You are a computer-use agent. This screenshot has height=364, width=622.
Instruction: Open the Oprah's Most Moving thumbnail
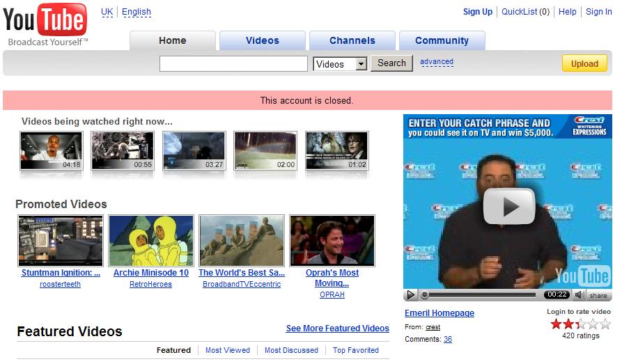[332, 241]
